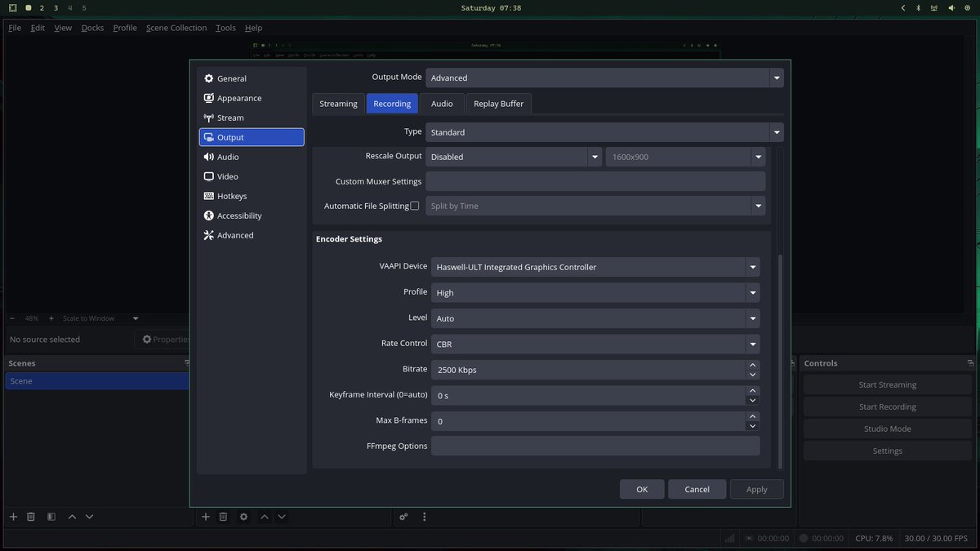Viewport: 980px width, 551px height.
Task: Open Scene Collection menu
Action: (x=176, y=28)
